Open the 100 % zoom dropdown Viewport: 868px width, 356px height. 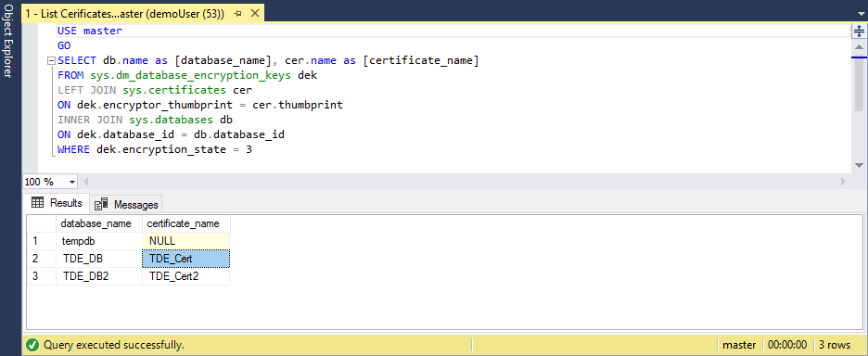(72, 182)
